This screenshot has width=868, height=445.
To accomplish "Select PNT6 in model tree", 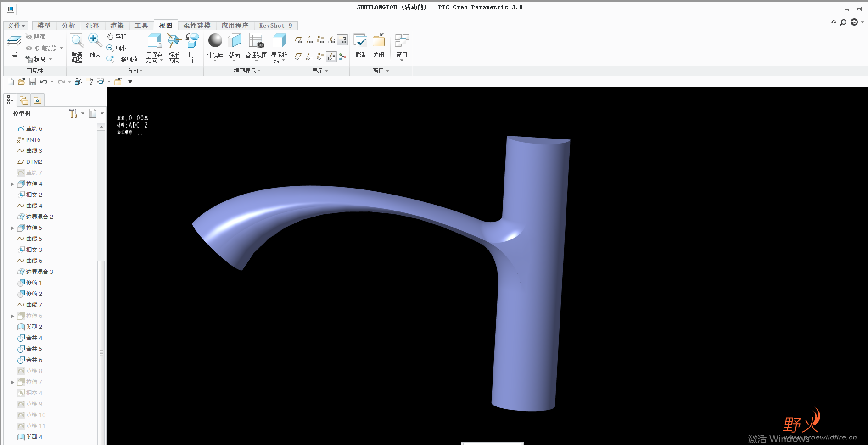I will pos(29,140).
